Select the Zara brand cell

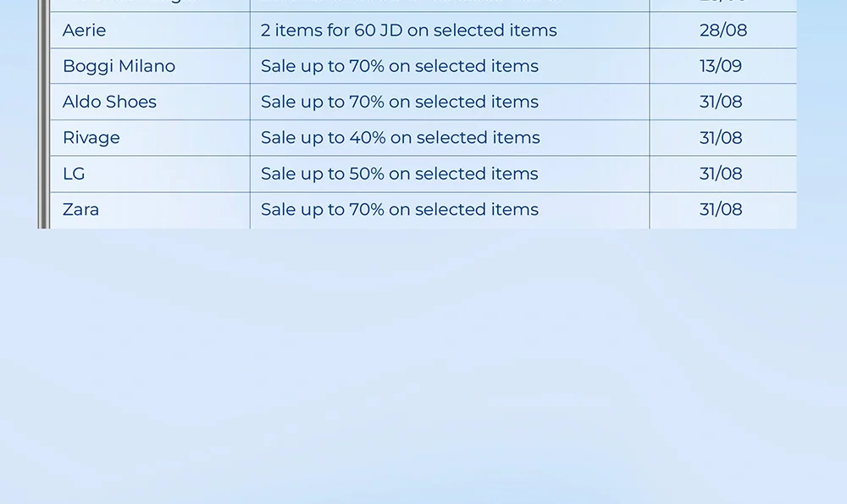(80, 209)
